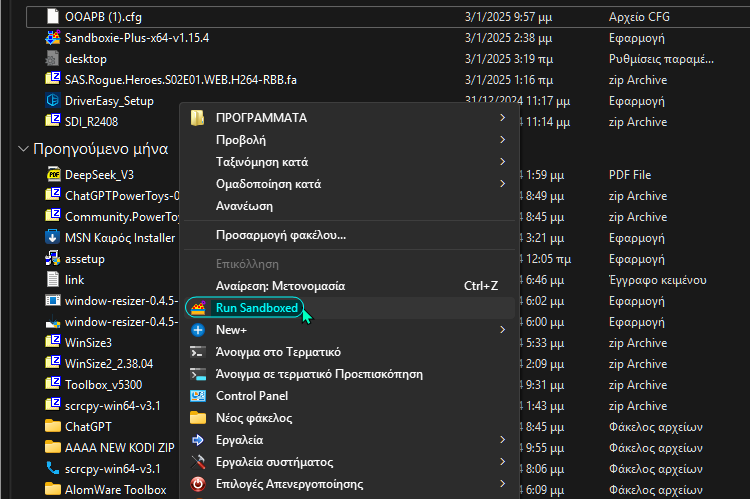Click the Ταξινόμηση κατά menu label
750x499 pixels.
click(x=262, y=162)
